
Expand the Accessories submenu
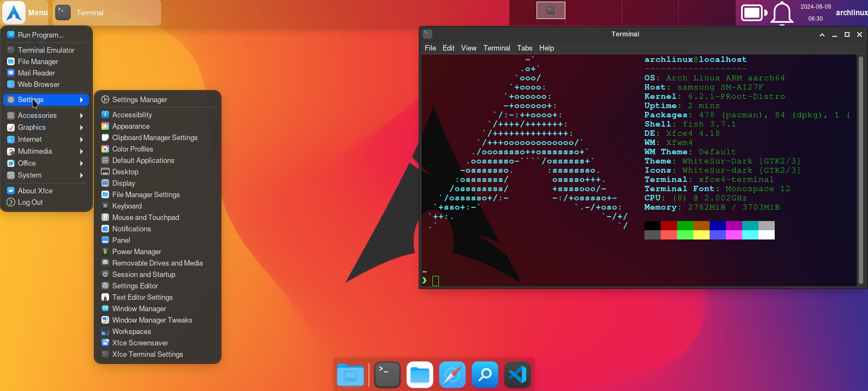46,115
